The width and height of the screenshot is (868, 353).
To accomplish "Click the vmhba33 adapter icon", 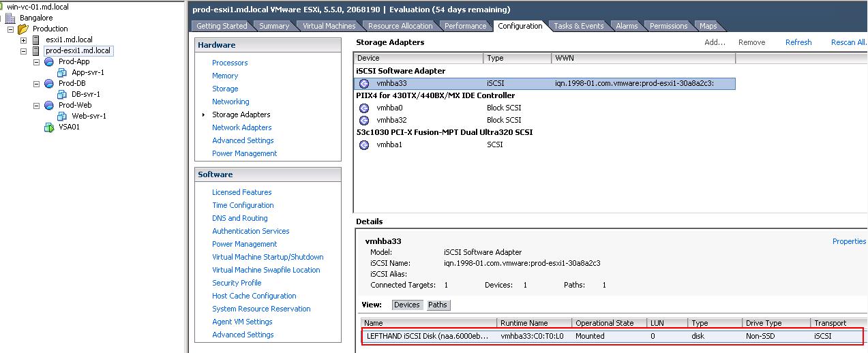I will pos(364,83).
